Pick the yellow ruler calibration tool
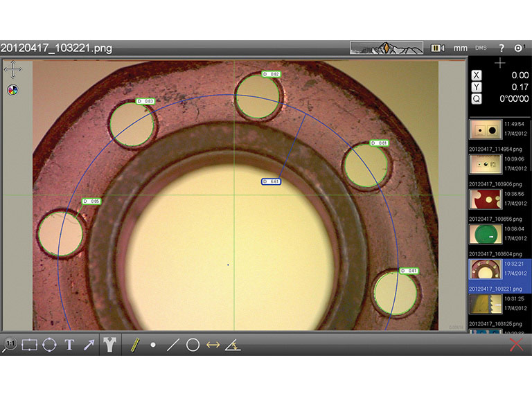 tap(135, 344)
